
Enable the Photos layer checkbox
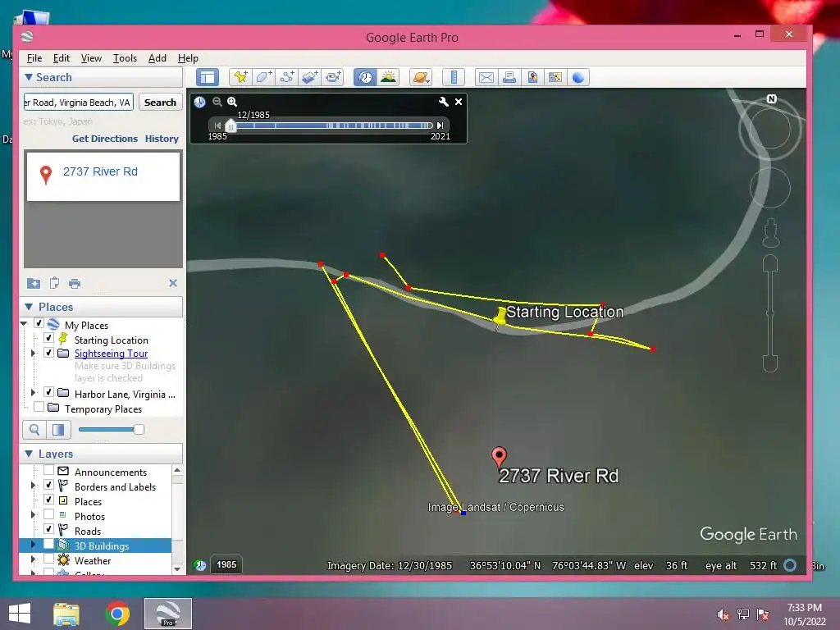48,514
